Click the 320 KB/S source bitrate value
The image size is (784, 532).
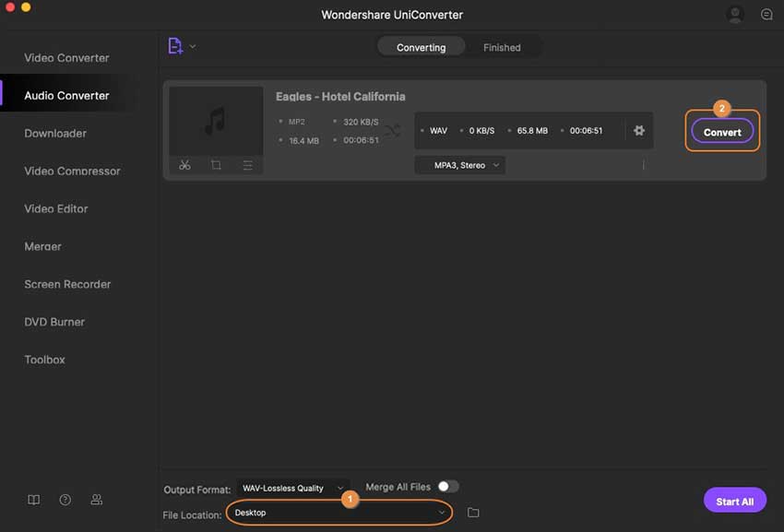pyautogui.click(x=361, y=122)
